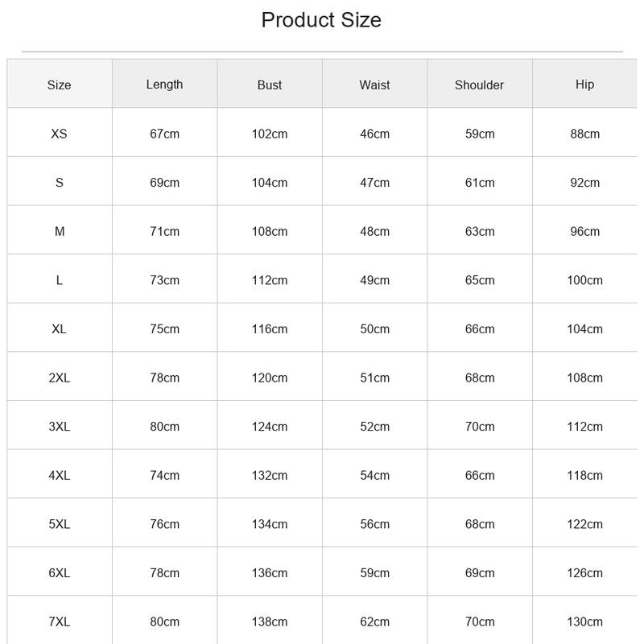Click the 69cm shoulder cell for 6XL
The width and height of the screenshot is (644, 644).
tap(480, 573)
